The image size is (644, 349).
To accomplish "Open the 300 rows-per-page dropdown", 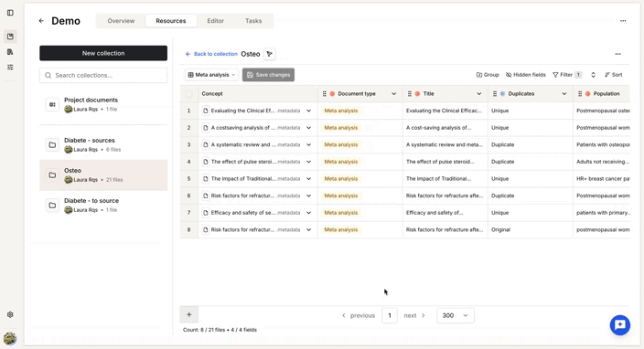I will 455,315.
